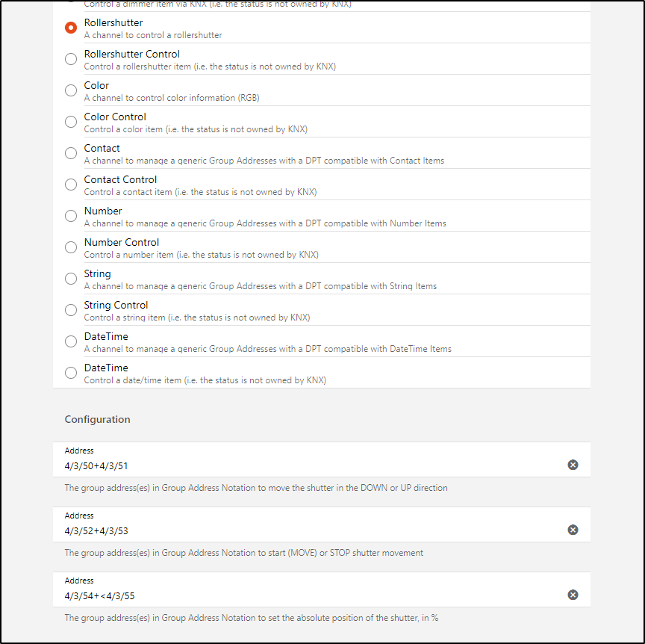Select the String channel radio button
Viewport: 645px width, 644px height.
71,279
